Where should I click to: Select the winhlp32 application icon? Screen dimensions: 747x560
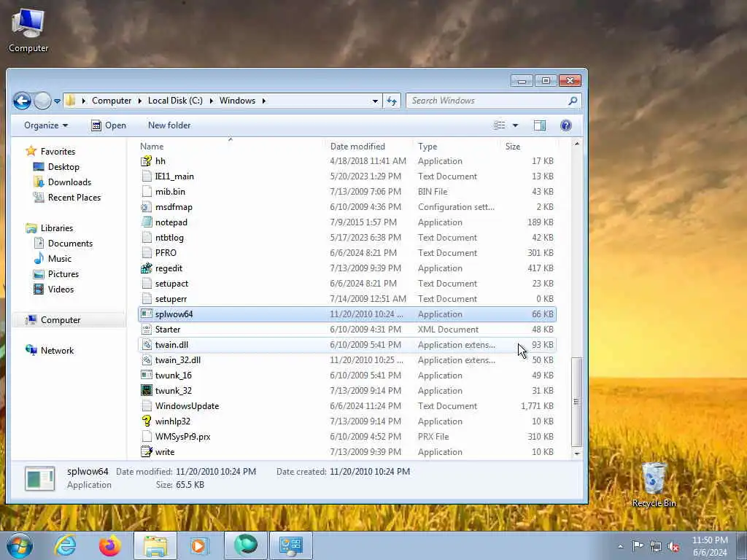(146, 421)
